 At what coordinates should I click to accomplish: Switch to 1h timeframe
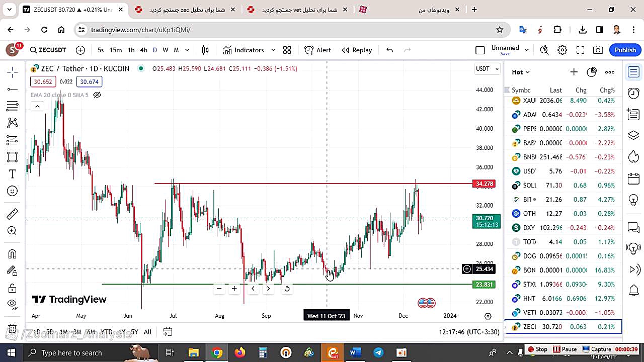pyautogui.click(x=131, y=50)
